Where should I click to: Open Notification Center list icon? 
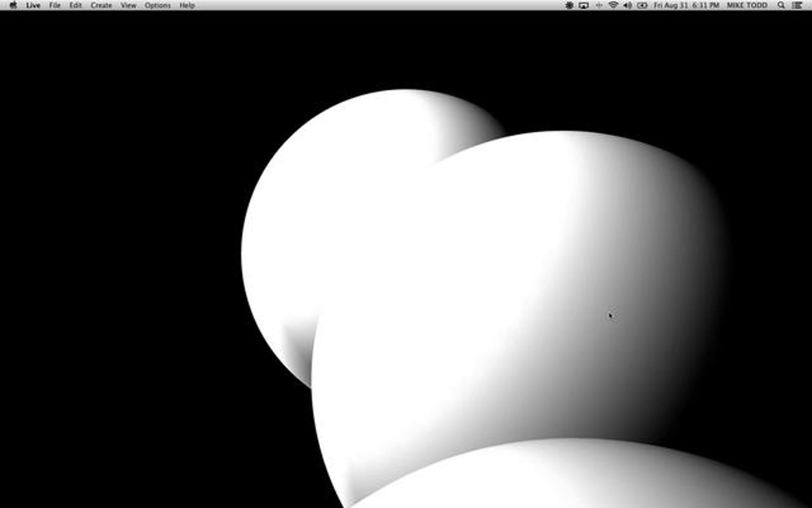pos(797,5)
